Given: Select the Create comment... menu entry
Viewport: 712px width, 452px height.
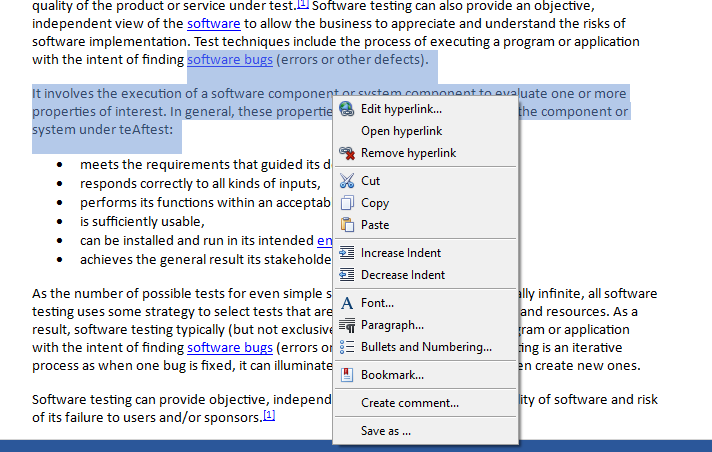Looking at the screenshot, I should point(409,403).
